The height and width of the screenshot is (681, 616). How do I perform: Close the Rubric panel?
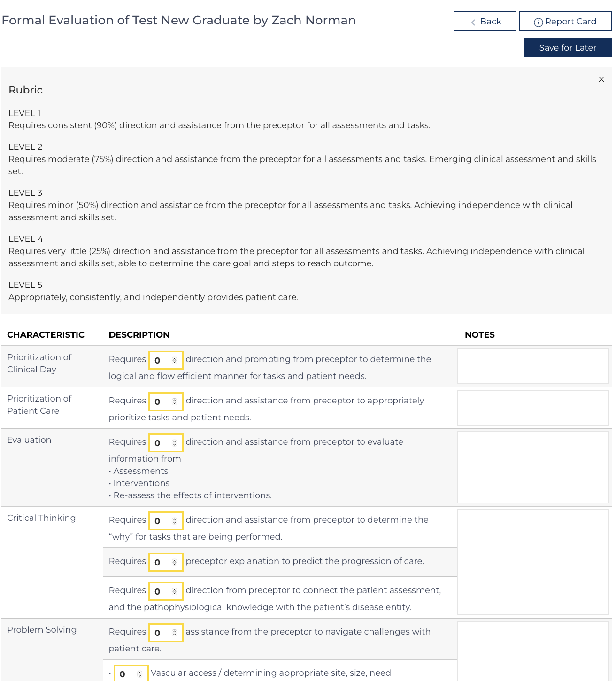(601, 79)
